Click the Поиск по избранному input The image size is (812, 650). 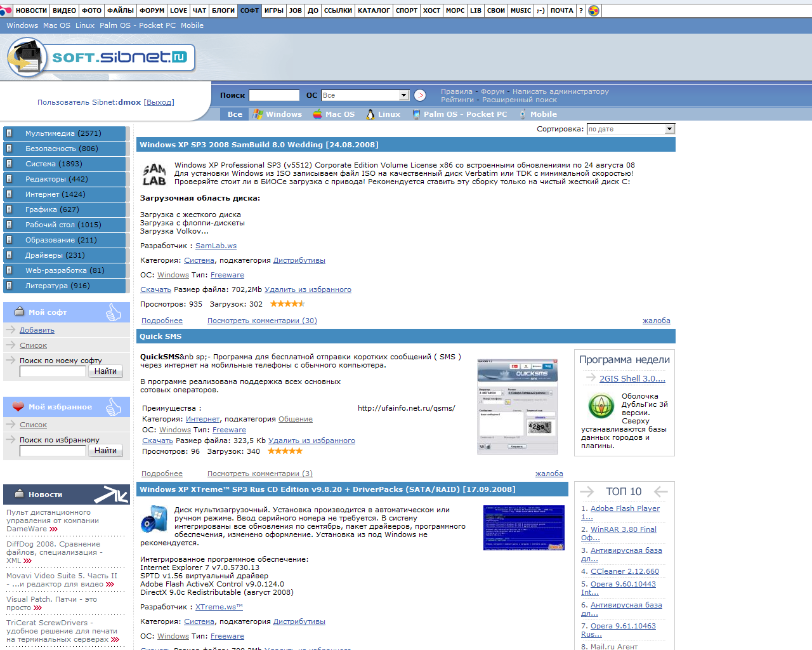click(53, 451)
